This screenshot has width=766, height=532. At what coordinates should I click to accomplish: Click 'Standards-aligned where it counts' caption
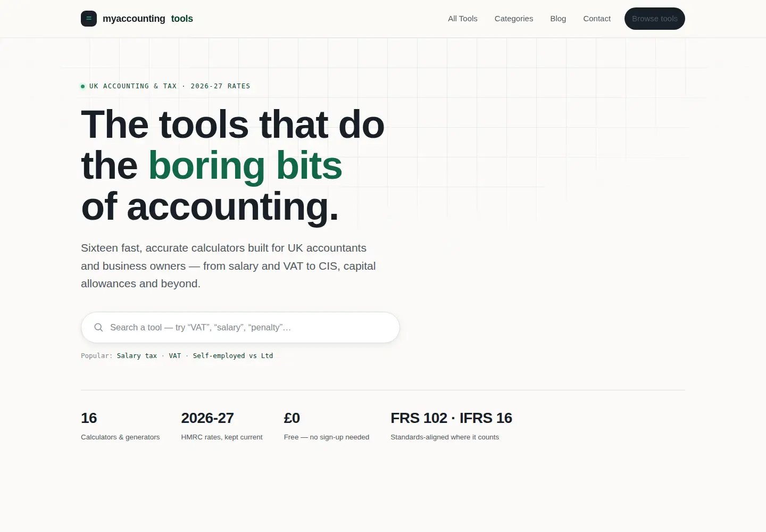[445, 437]
